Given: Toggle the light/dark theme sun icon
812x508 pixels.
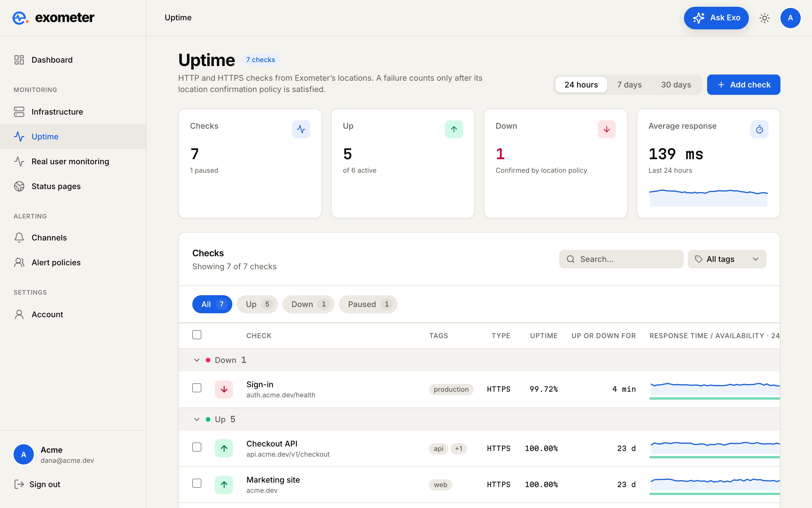Looking at the screenshot, I should pos(764,18).
